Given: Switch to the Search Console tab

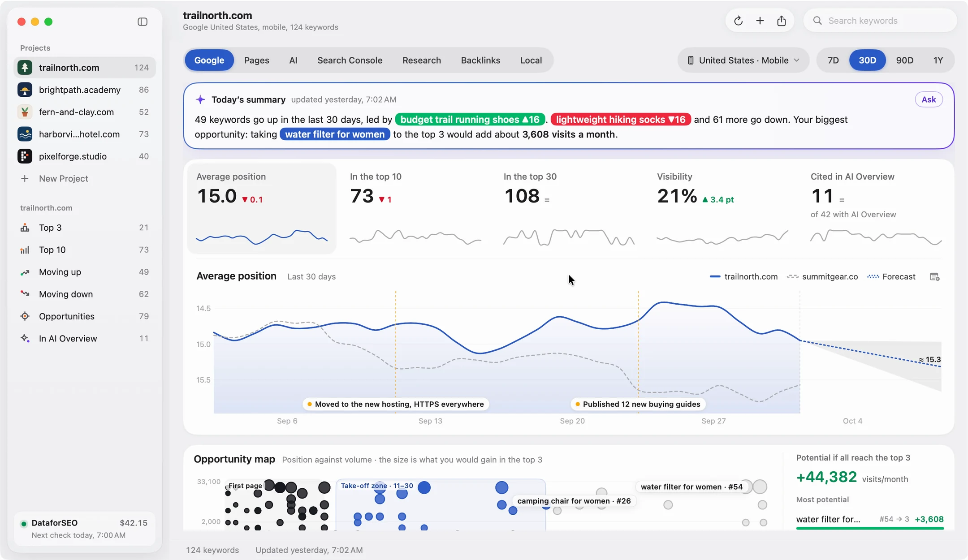Looking at the screenshot, I should 350,60.
